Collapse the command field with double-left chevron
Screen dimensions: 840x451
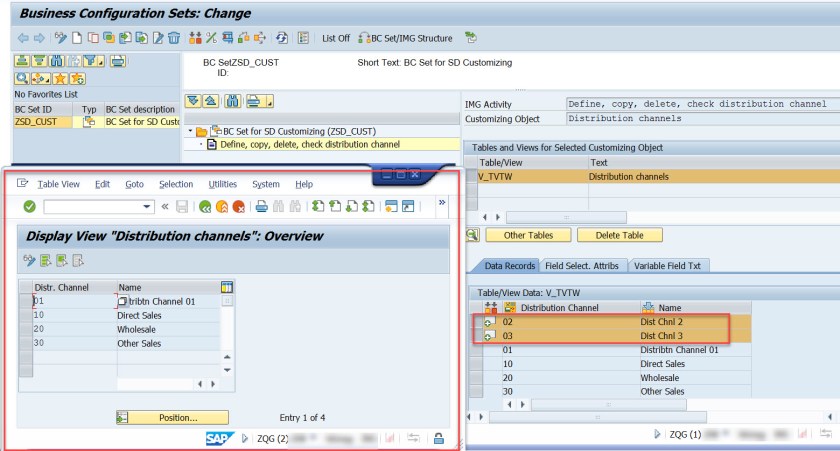pos(165,207)
